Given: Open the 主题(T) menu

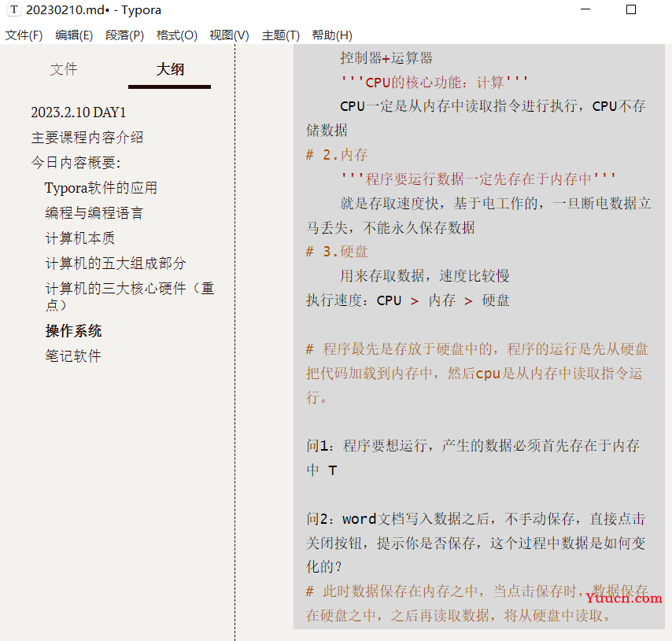Looking at the screenshot, I should pos(281,35).
